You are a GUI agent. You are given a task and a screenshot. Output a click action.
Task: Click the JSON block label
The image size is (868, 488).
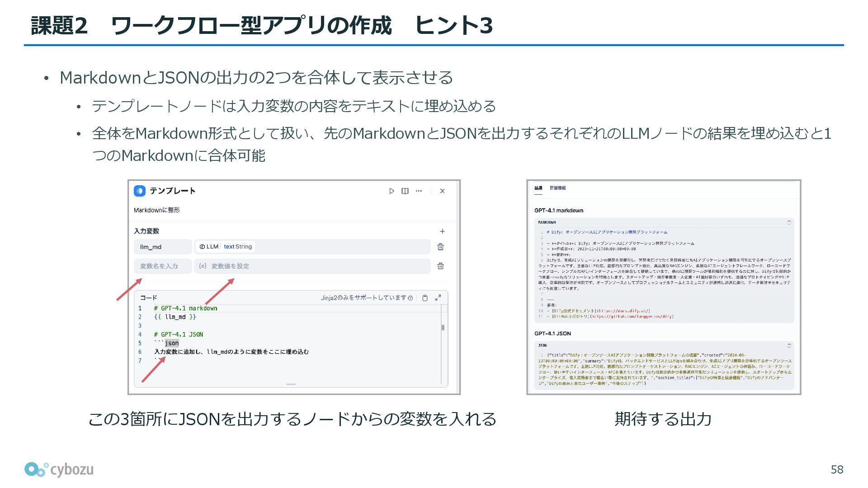[542, 346]
